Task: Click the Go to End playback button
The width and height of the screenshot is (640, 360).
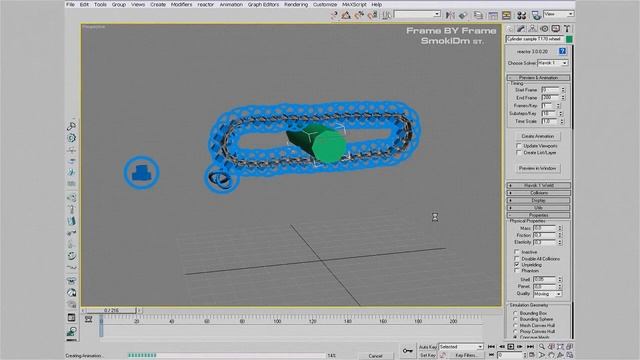Action: [530, 347]
